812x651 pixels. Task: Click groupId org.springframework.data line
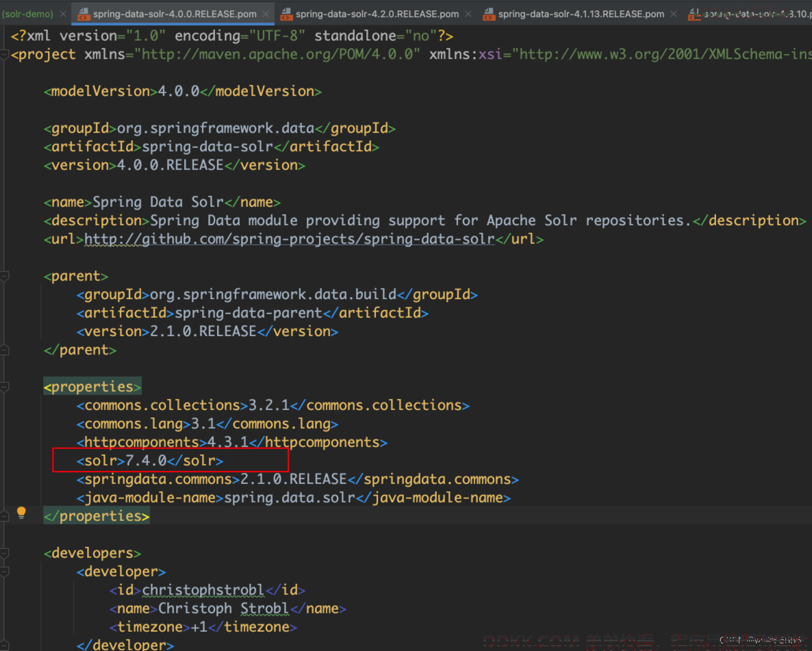coord(220,129)
